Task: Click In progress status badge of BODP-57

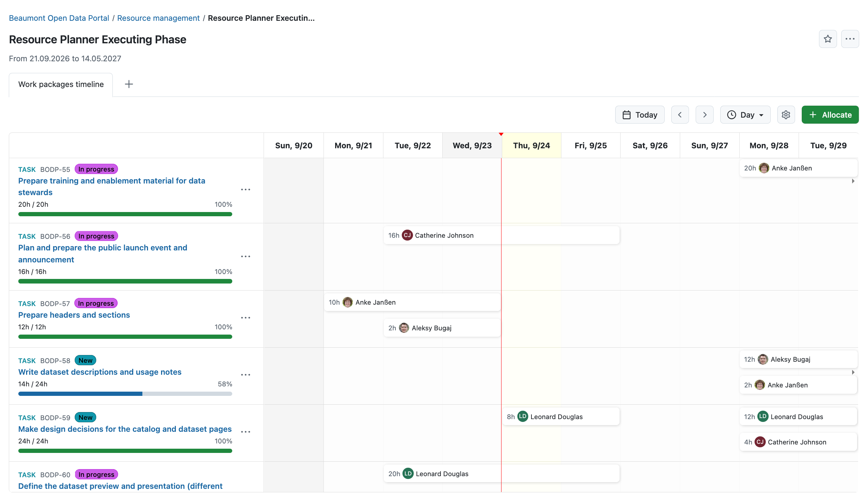Action: 96,303
